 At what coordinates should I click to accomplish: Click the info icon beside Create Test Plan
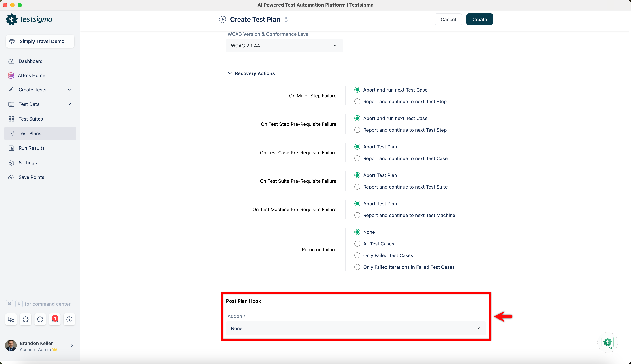tap(286, 19)
